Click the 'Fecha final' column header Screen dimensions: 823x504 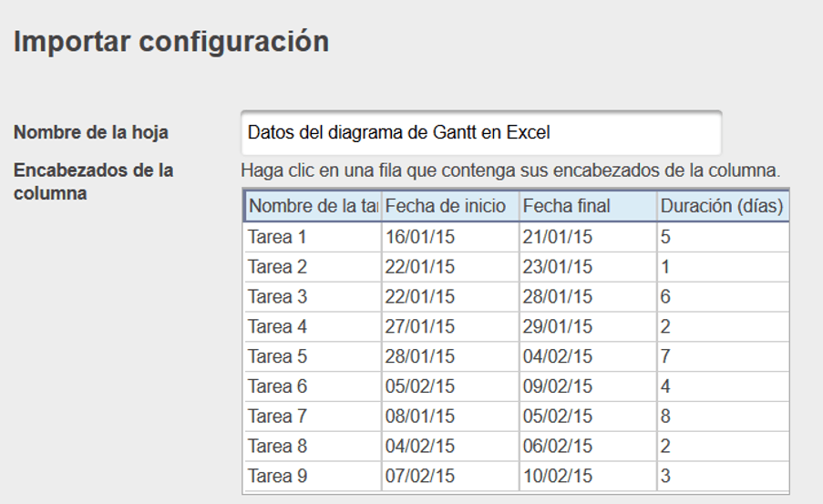586,206
